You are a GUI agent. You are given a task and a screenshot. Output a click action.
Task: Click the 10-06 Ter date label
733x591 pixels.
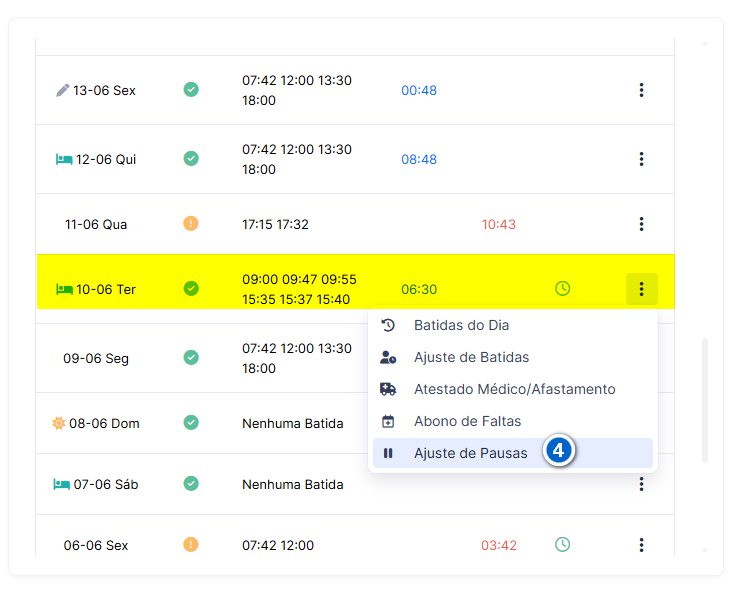click(106, 289)
